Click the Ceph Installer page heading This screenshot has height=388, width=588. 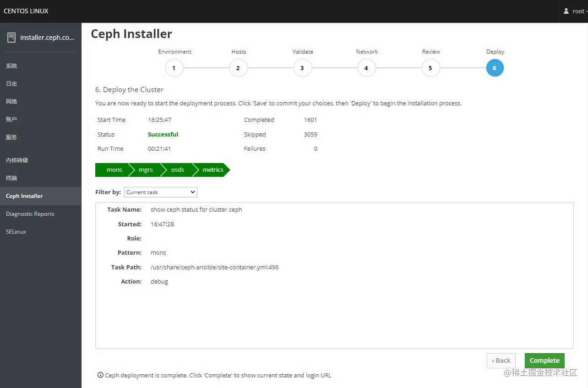point(131,34)
